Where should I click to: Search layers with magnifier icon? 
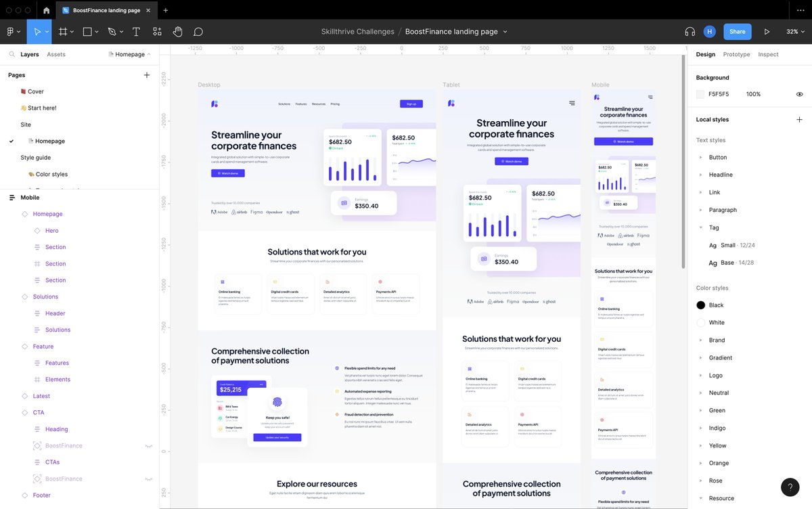[x=12, y=54]
